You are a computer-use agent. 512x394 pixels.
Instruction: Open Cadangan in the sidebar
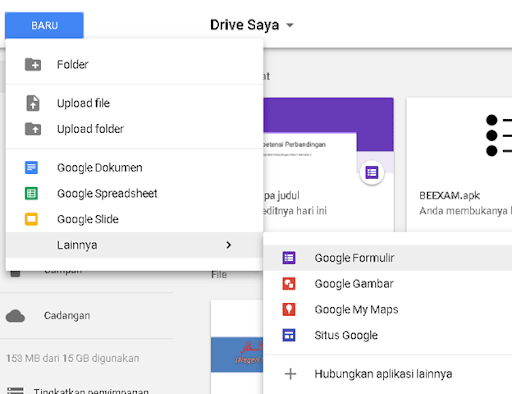coord(67,316)
